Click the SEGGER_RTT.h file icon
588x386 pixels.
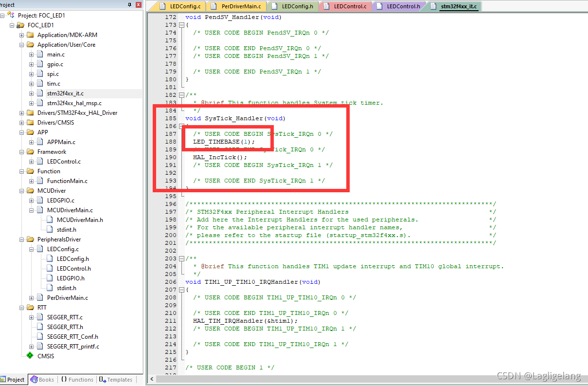tap(40, 327)
